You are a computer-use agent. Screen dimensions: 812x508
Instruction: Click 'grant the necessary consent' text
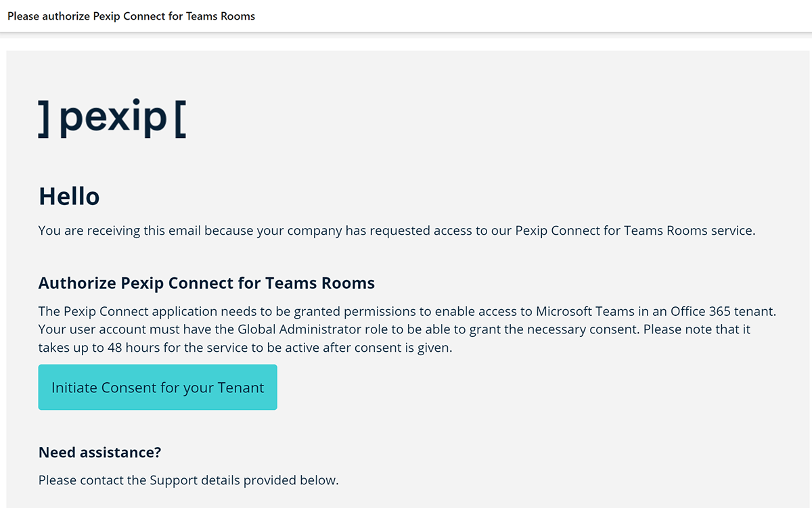click(558, 330)
